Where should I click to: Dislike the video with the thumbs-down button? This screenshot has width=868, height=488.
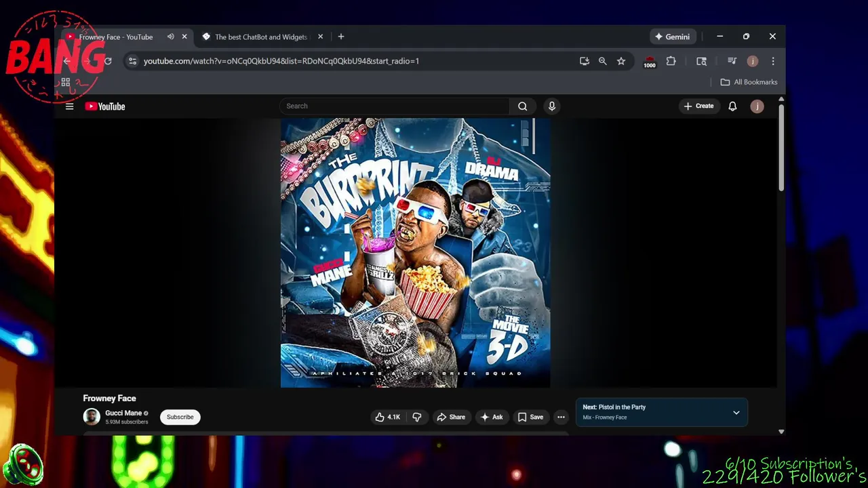tap(416, 417)
